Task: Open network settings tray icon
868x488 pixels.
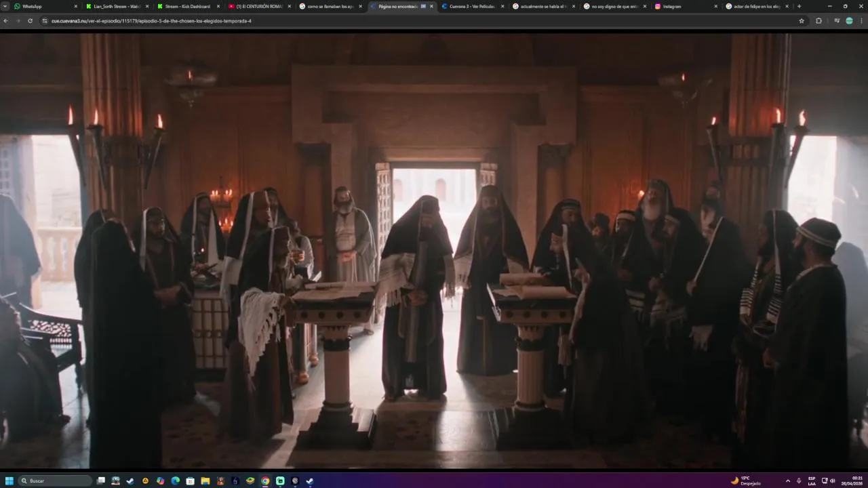Action: pyautogui.click(x=825, y=481)
